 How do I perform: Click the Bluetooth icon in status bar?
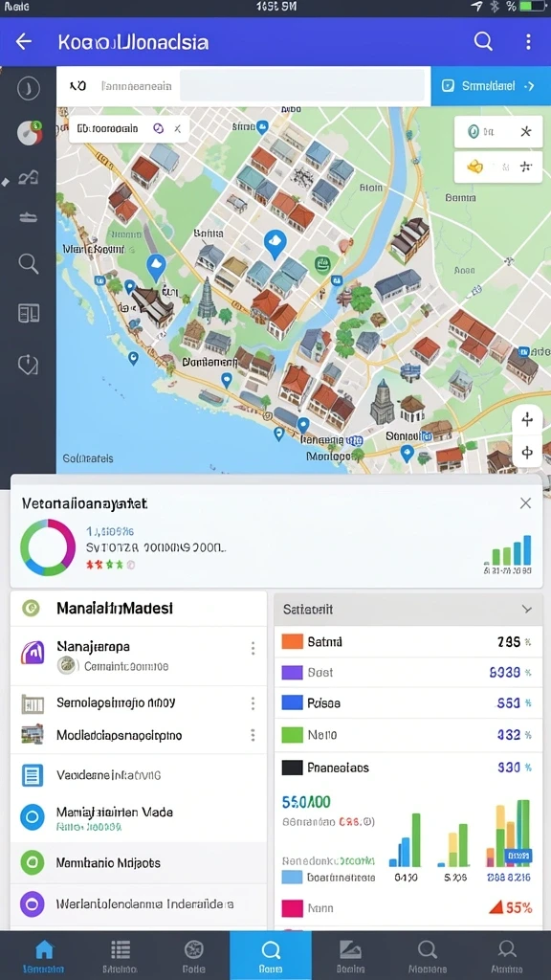(495, 7)
